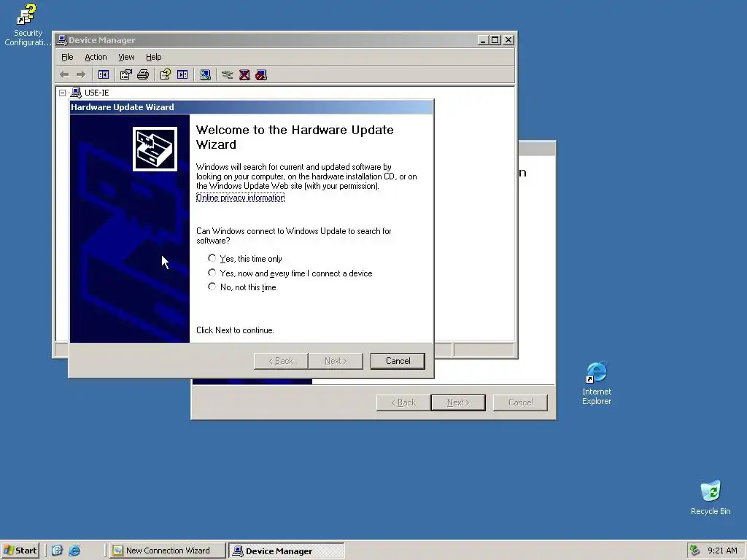Click the Back arrow in Device Manager toolbar
The height and width of the screenshot is (560, 747).
[x=65, y=75]
